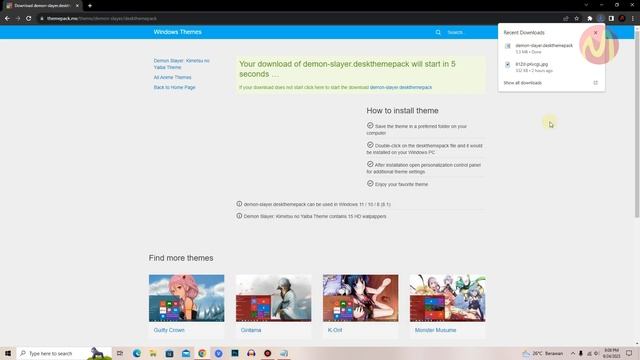Open the share page icon in address bar
The image size is (640, 360).
pyautogui.click(x=566, y=18)
